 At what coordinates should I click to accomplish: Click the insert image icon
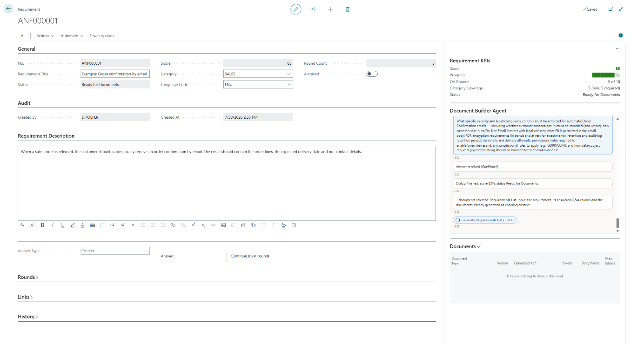pyautogui.click(x=223, y=225)
